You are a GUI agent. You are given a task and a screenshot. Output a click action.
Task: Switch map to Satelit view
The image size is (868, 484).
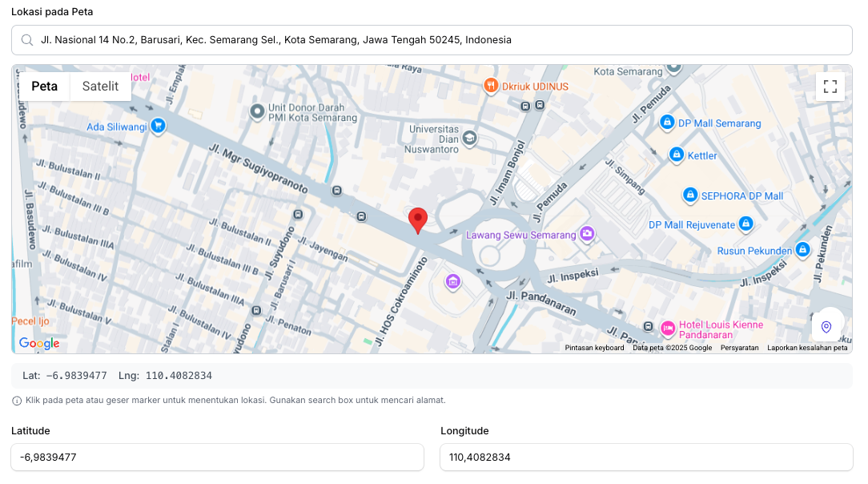100,87
